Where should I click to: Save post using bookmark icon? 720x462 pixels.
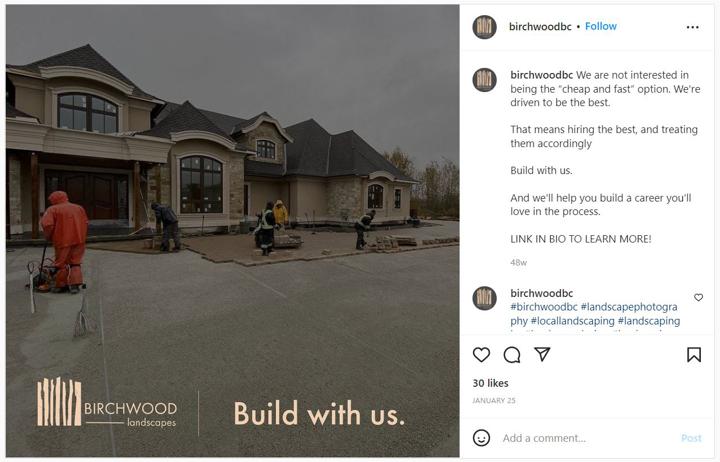click(694, 355)
